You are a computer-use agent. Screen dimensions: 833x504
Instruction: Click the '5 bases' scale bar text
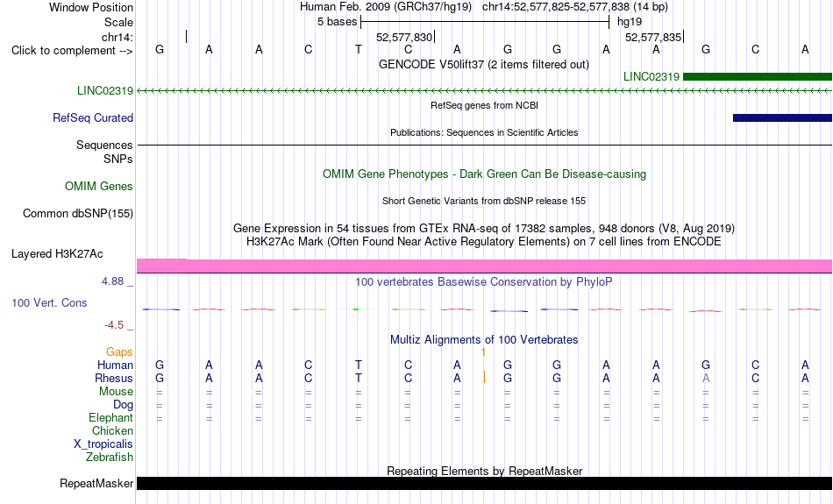pos(337,22)
